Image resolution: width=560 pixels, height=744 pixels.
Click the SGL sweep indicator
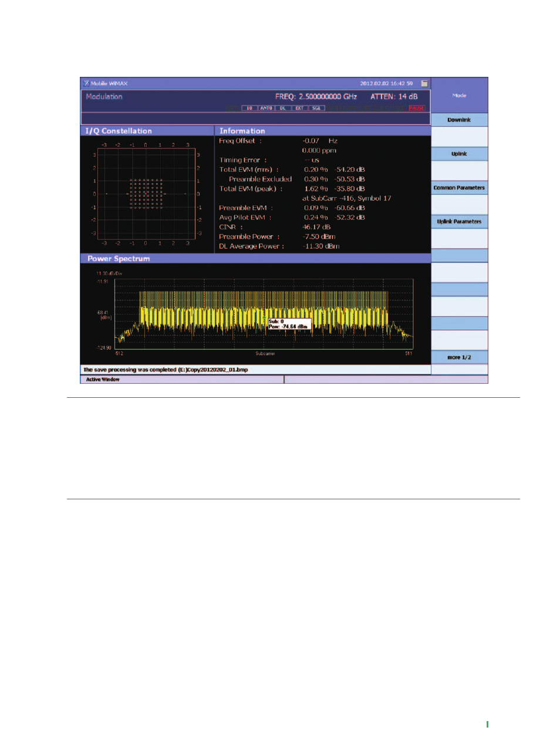coord(316,108)
